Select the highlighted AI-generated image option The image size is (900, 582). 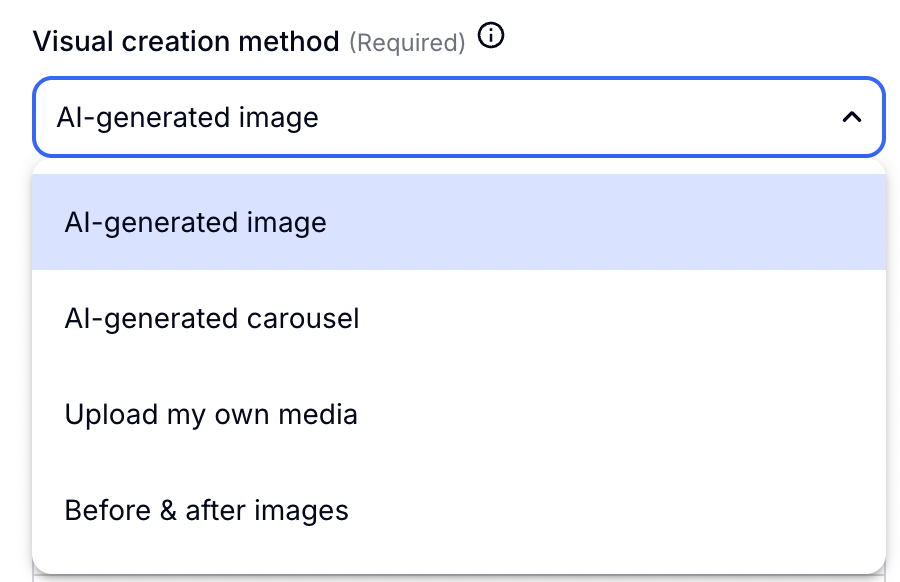pos(195,222)
